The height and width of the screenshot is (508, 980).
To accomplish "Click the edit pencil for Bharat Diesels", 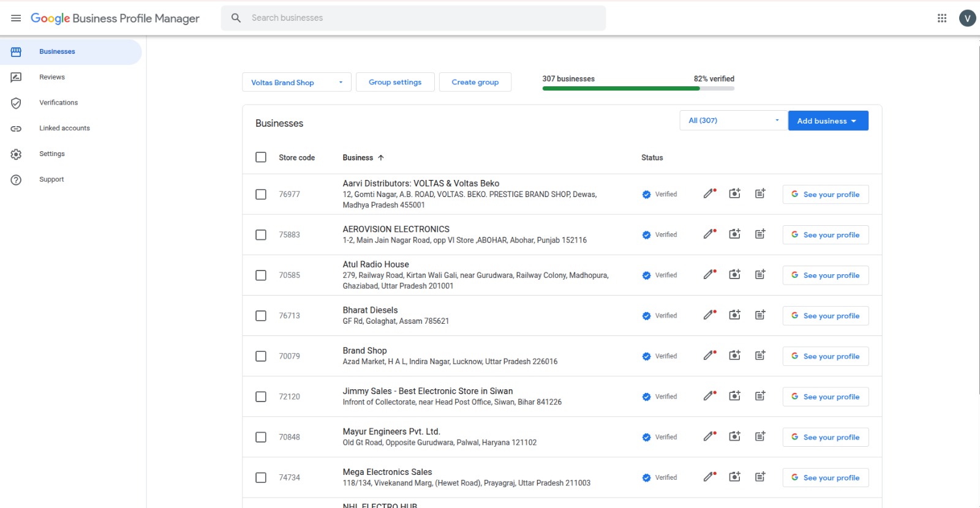I will point(709,315).
